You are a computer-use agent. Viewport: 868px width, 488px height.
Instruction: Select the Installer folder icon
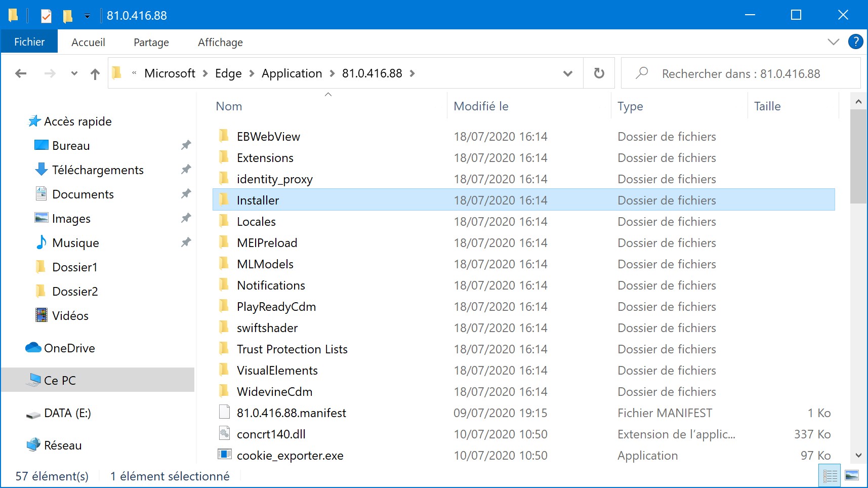coord(224,200)
